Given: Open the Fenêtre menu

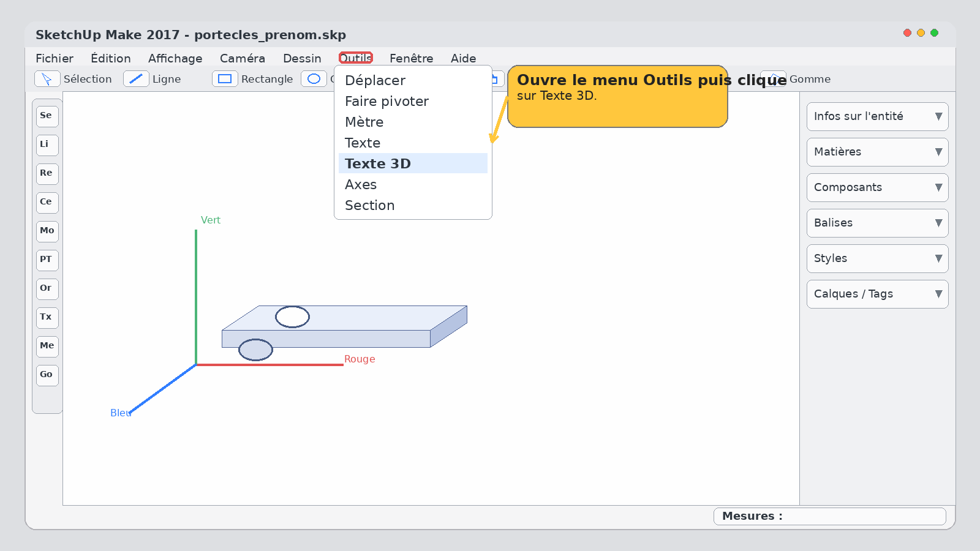Looking at the screenshot, I should (412, 58).
